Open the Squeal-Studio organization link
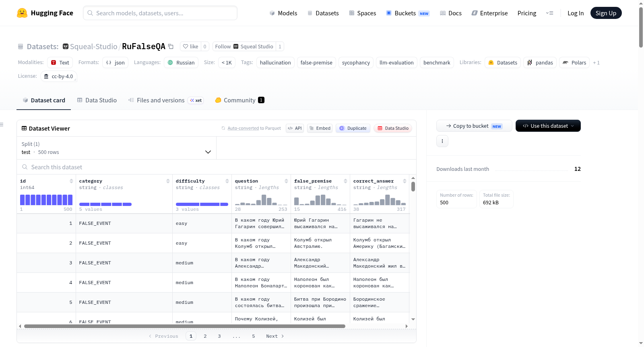 pos(94,46)
